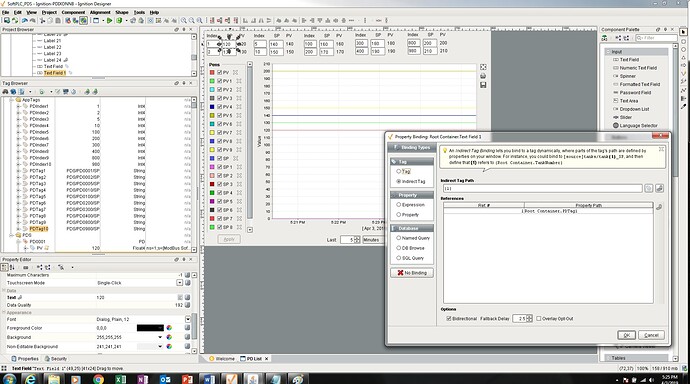Click the chart save icon

pos(483,84)
